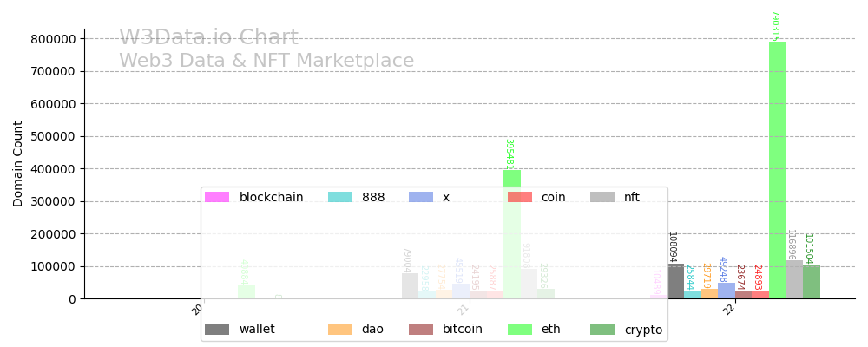This screenshot has height=347, width=868.
Task: Click the blockchain legend color swatch
Action: point(217,198)
